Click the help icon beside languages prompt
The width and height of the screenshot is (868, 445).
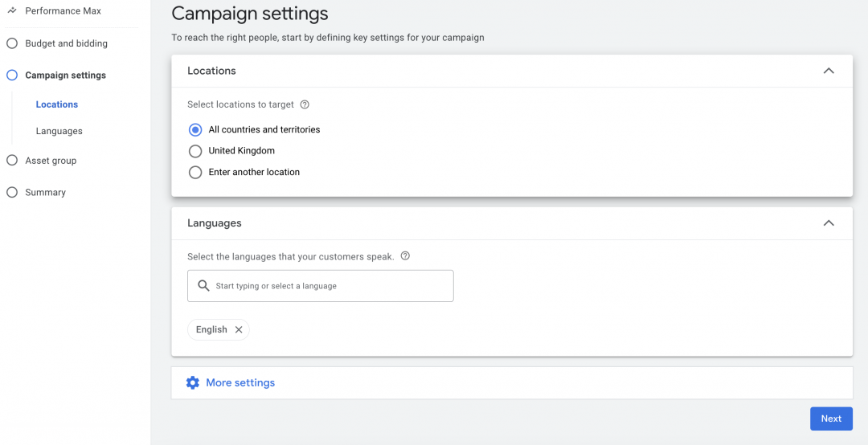pyautogui.click(x=405, y=256)
